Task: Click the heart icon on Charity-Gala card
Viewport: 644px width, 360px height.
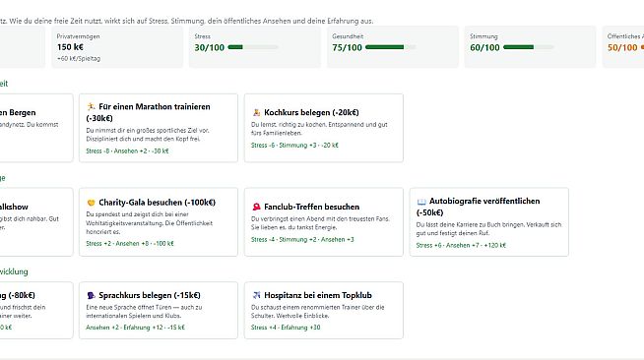Action: pyautogui.click(x=91, y=203)
